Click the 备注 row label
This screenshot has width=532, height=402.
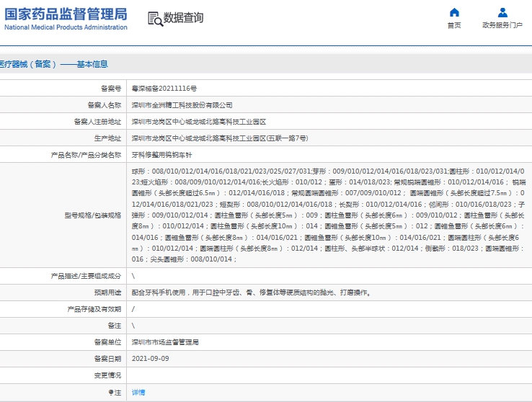click(x=115, y=326)
